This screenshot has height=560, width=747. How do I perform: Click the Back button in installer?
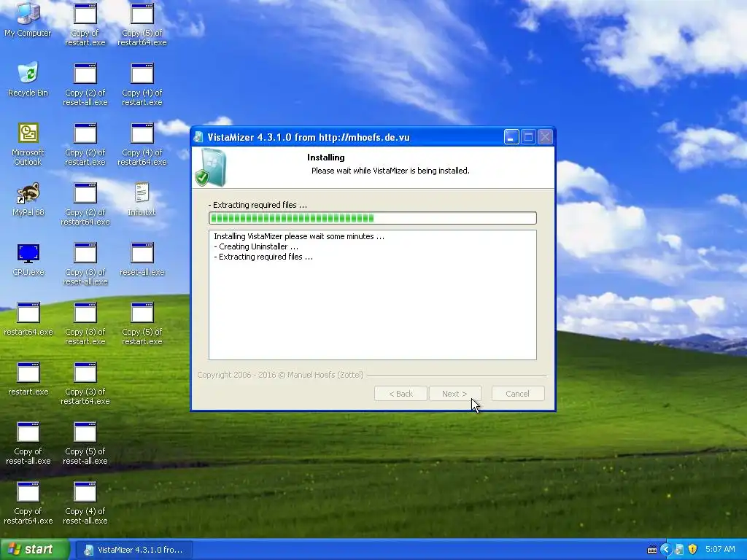400,394
